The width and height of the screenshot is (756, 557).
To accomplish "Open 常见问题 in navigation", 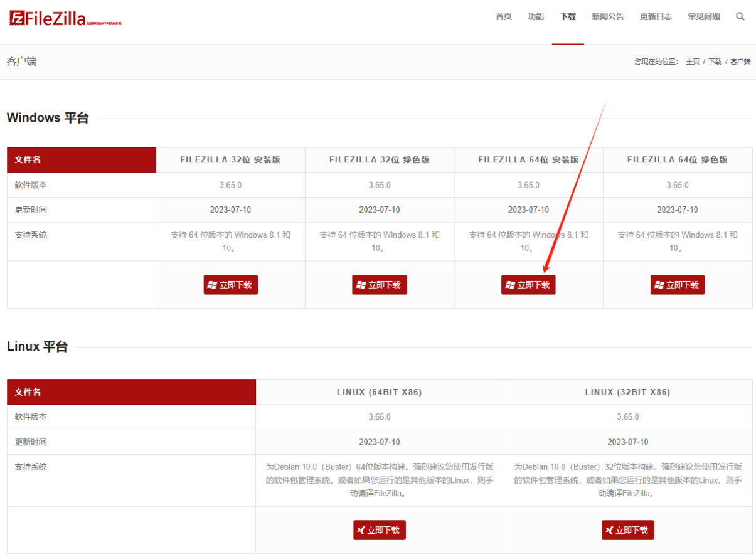I will click(x=704, y=17).
